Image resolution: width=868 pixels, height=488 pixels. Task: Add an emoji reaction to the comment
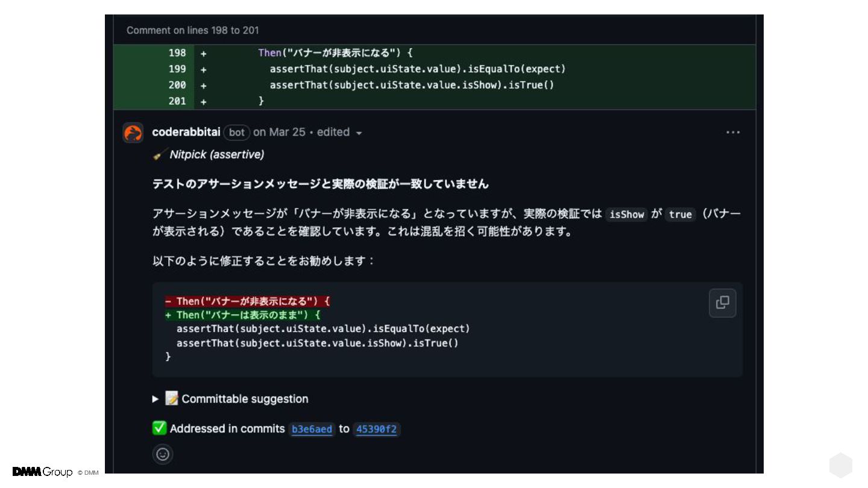coord(163,454)
